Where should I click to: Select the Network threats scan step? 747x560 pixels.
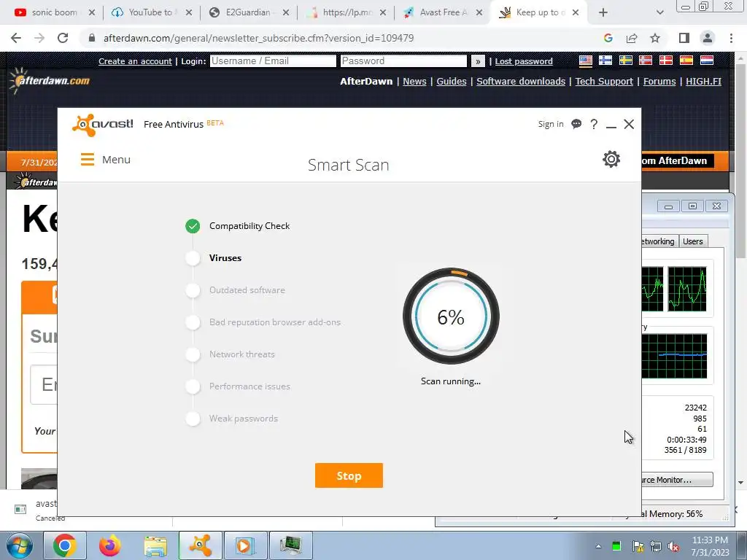242,354
